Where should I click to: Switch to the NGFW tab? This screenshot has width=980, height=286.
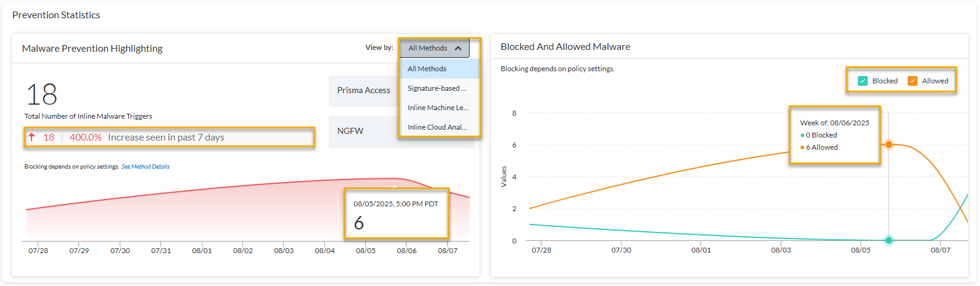tap(351, 131)
